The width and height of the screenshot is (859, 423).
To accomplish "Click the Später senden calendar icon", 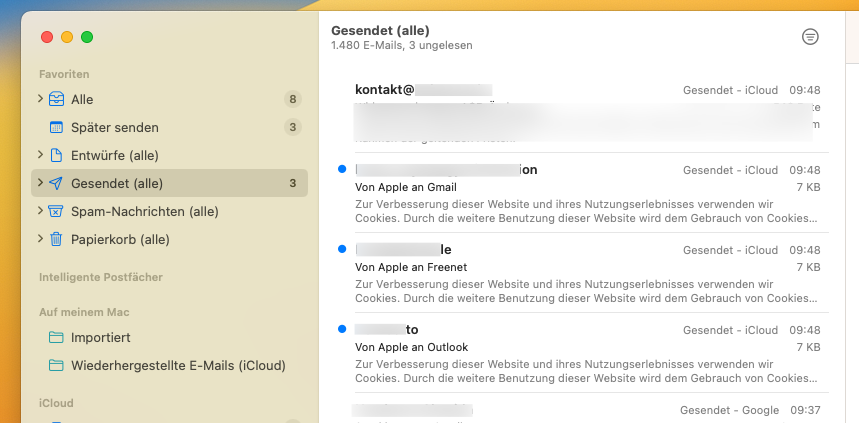I will pos(57,127).
